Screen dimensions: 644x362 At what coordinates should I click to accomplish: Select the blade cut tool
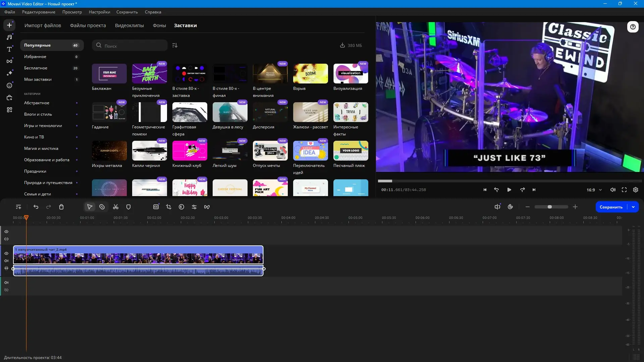(x=102, y=207)
